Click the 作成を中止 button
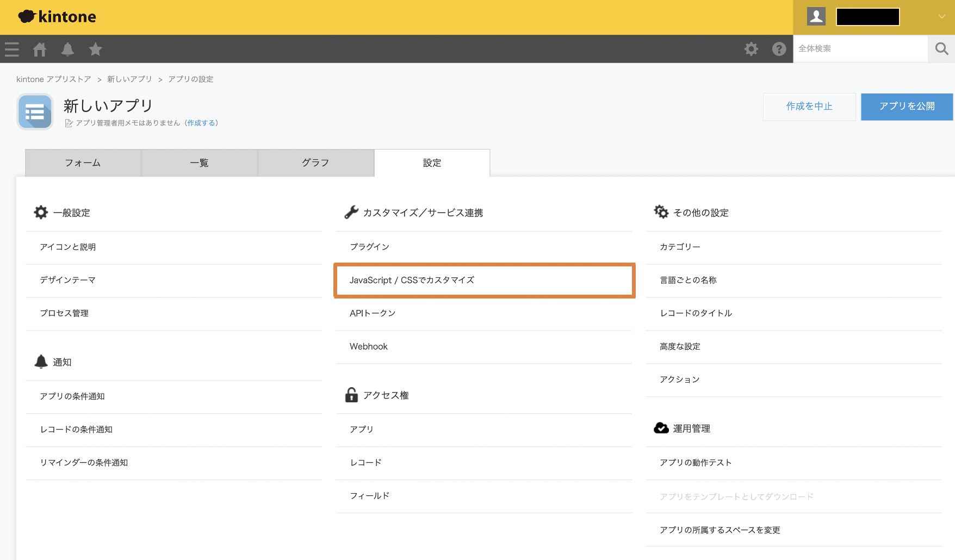The width and height of the screenshot is (955, 560). pos(809,107)
